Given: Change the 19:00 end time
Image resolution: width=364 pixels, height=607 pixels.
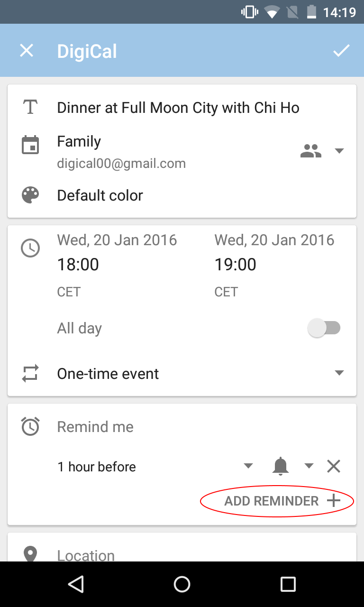Looking at the screenshot, I should tap(236, 265).
